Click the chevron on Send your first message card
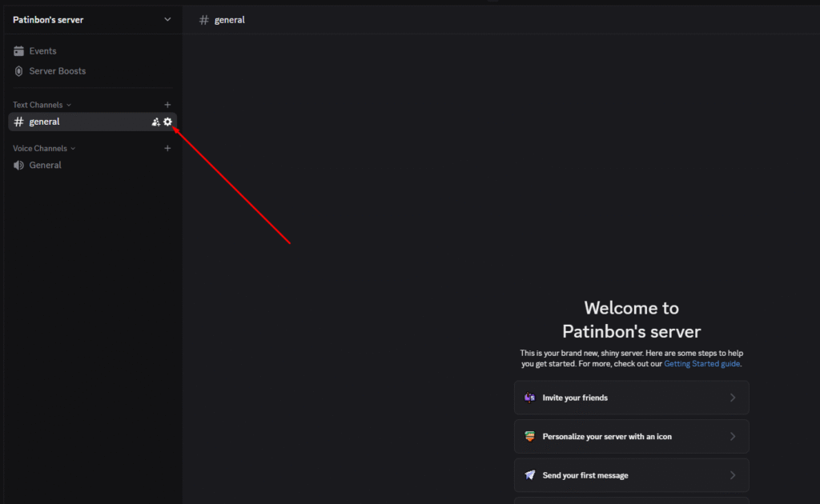The height and width of the screenshot is (504, 820). click(733, 474)
